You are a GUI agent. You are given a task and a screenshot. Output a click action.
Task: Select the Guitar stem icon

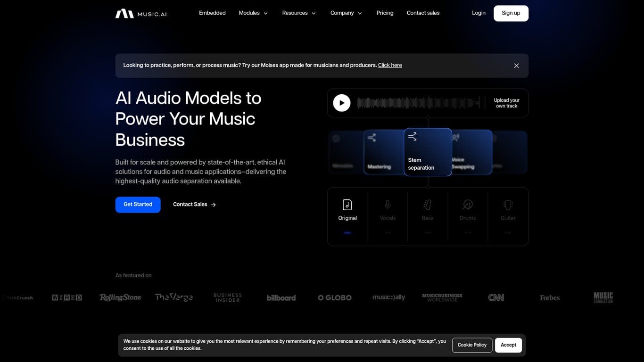(x=508, y=205)
